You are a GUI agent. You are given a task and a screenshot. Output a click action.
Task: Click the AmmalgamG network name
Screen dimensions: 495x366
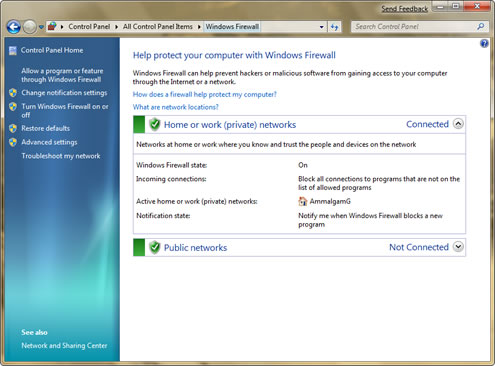(330, 201)
